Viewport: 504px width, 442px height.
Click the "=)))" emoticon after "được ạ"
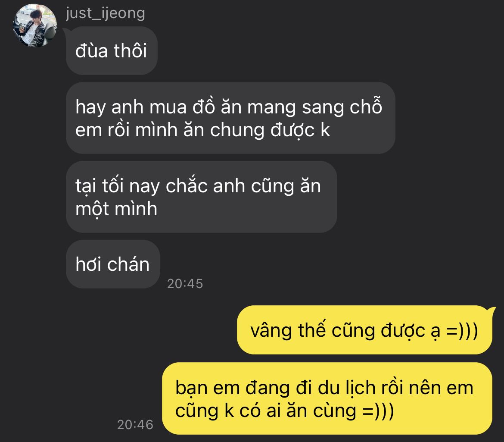(x=463, y=331)
